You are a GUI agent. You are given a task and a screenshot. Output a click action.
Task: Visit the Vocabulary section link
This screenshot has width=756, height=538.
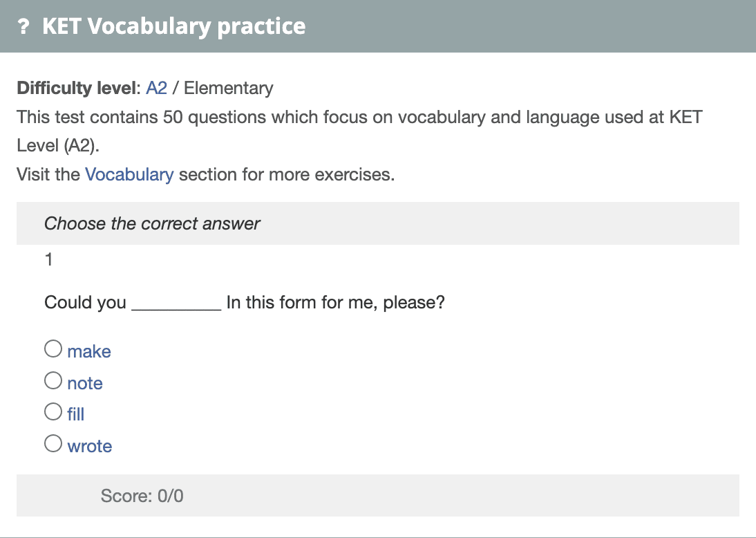[129, 174]
